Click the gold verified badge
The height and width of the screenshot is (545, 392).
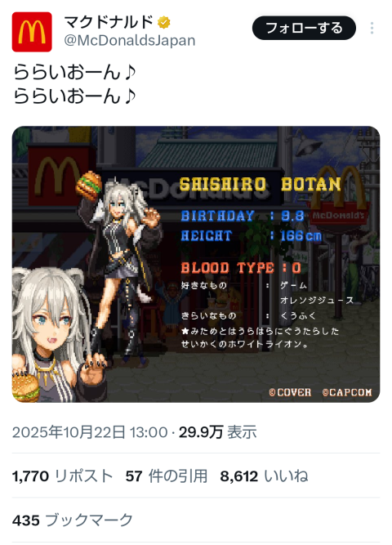pyautogui.click(x=163, y=23)
